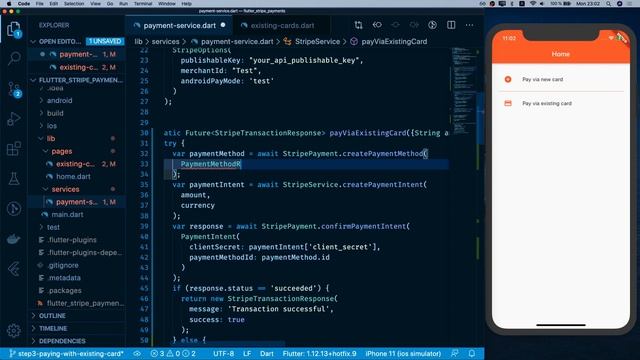This screenshot has width=640, height=360.
Task: Tap Pay via existing card icon in simulator
Action: click(508, 103)
